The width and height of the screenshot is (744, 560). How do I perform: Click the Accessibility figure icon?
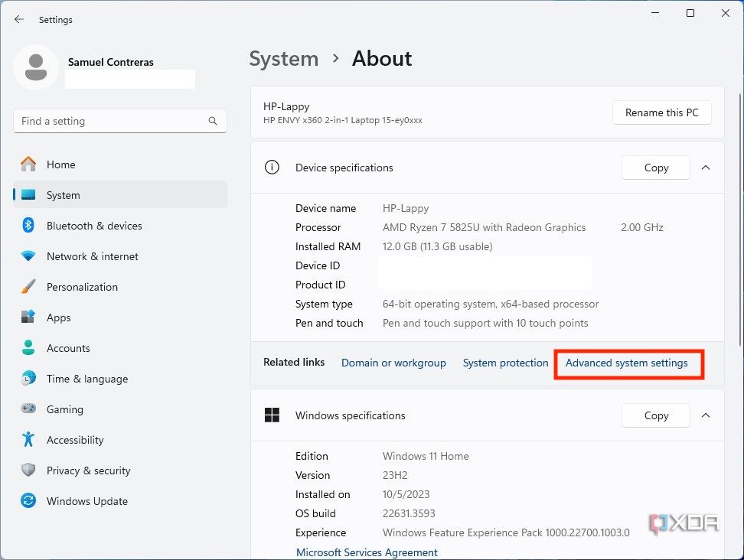[28, 439]
